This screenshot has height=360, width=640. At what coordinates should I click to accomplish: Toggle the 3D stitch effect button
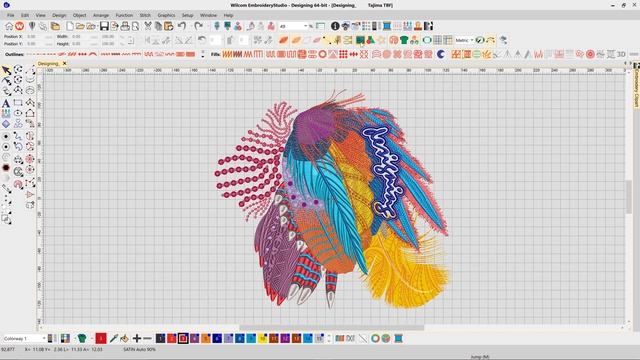(621, 54)
